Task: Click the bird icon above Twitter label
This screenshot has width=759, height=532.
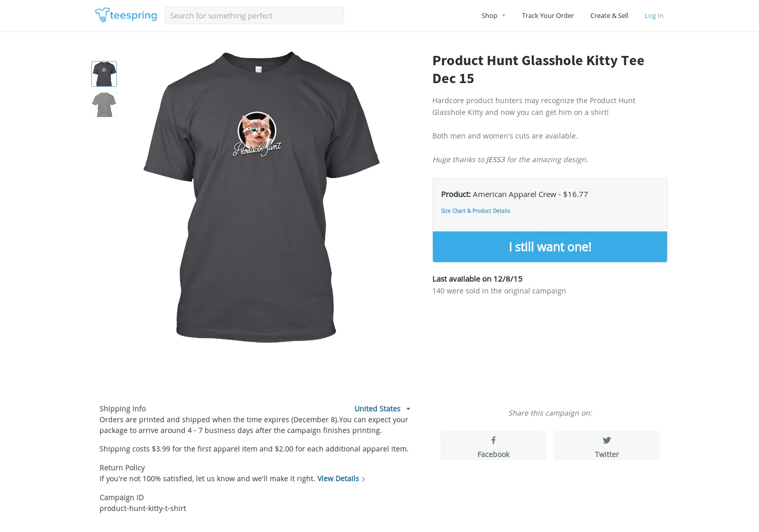Action: (x=606, y=440)
